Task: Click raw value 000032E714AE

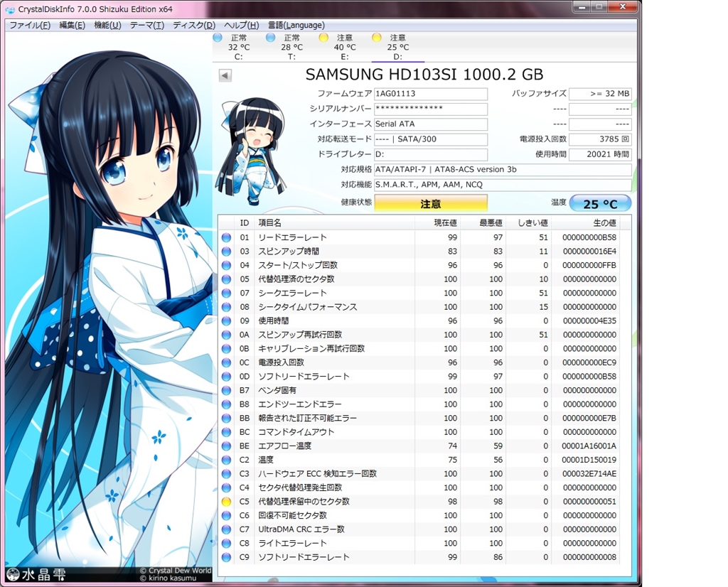Action: point(589,474)
